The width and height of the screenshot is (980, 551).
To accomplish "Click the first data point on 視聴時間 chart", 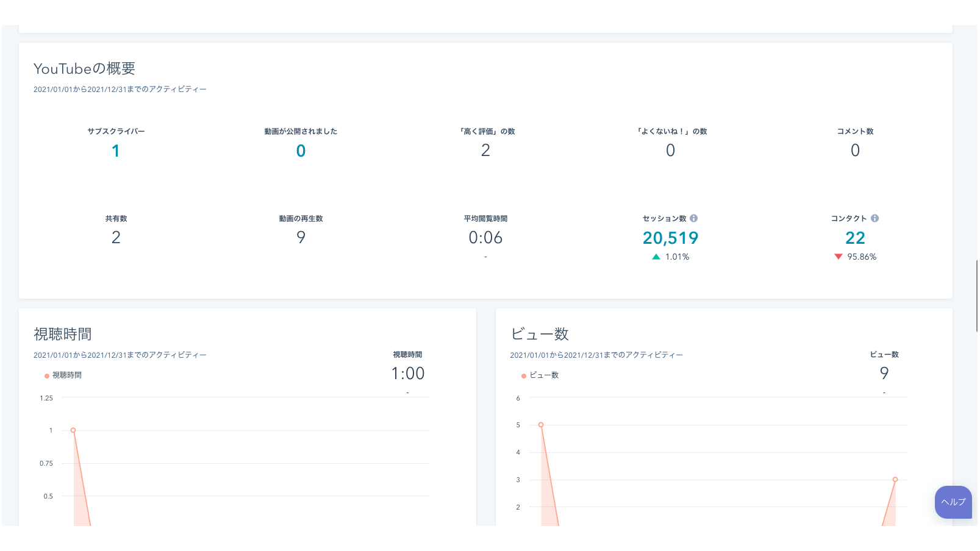I will point(73,430).
